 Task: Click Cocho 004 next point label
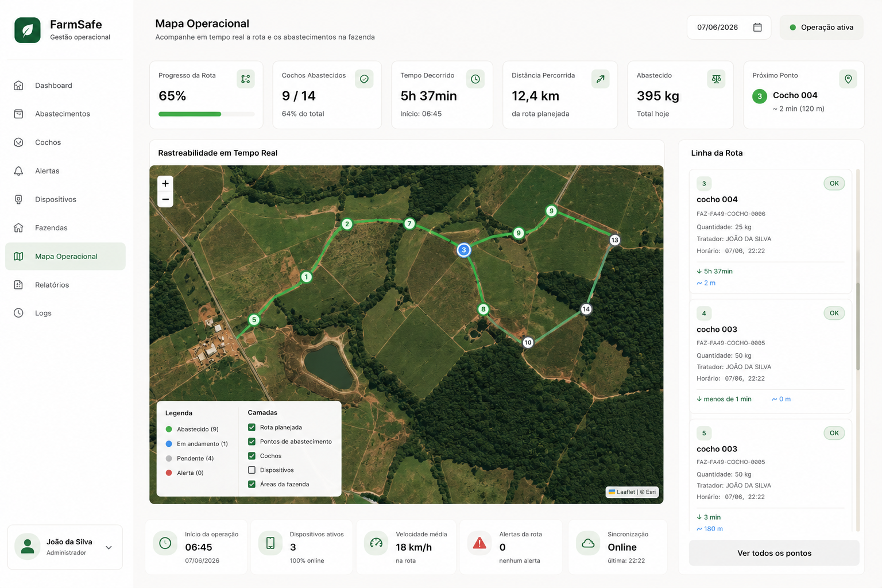point(795,95)
